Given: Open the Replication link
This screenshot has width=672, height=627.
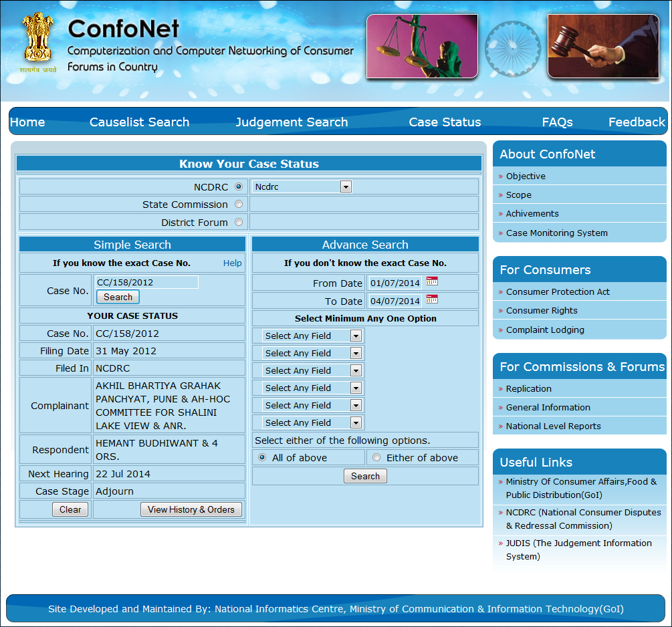Looking at the screenshot, I should pos(528,389).
